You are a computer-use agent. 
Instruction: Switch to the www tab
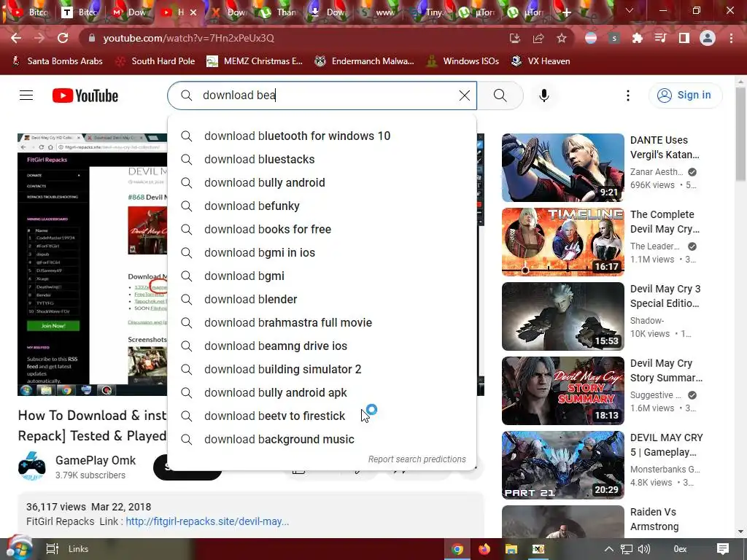378,12
